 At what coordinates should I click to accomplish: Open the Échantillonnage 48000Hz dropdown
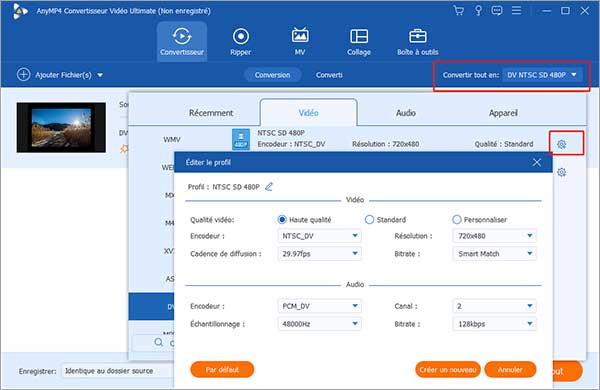[320, 324]
